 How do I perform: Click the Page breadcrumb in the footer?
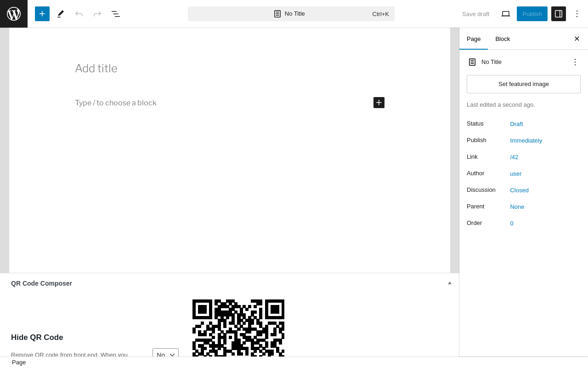pos(19,362)
